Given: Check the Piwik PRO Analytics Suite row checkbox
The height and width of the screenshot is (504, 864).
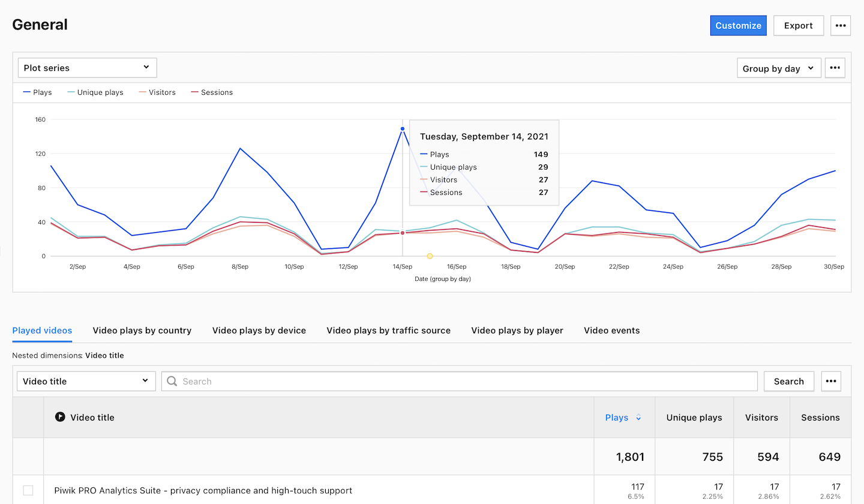Looking at the screenshot, I should pos(28,490).
